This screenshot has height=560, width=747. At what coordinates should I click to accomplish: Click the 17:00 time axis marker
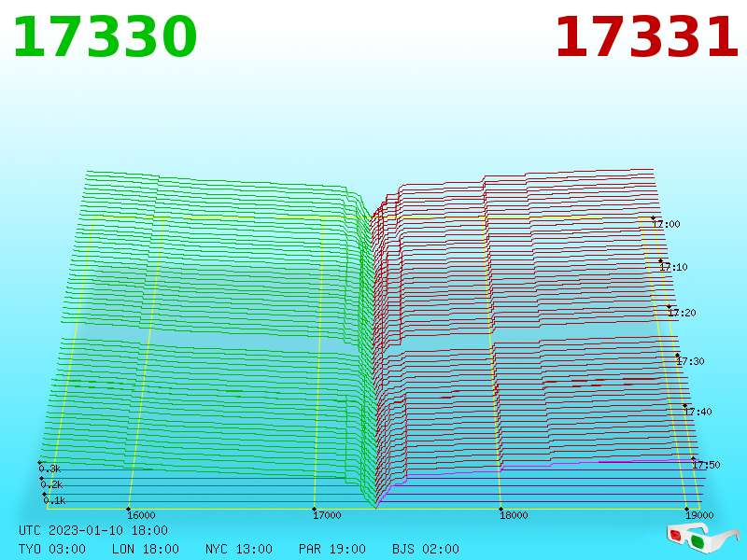click(x=667, y=224)
